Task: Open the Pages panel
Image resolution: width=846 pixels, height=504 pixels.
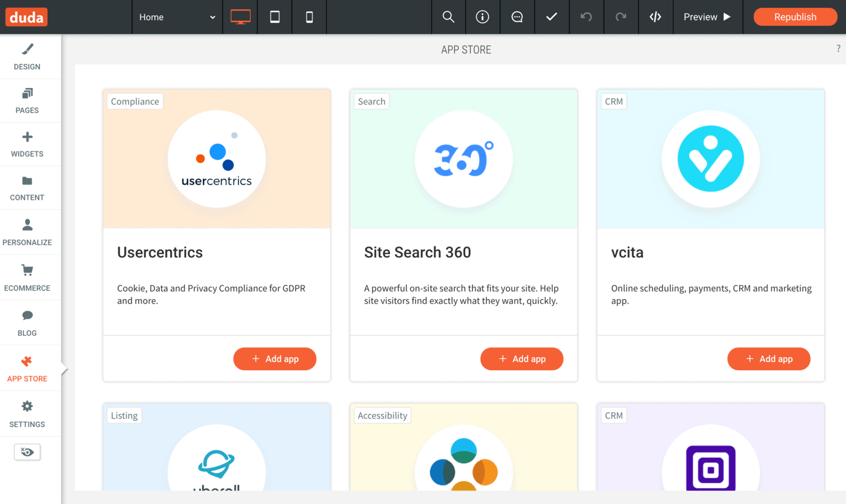Action: tap(27, 101)
